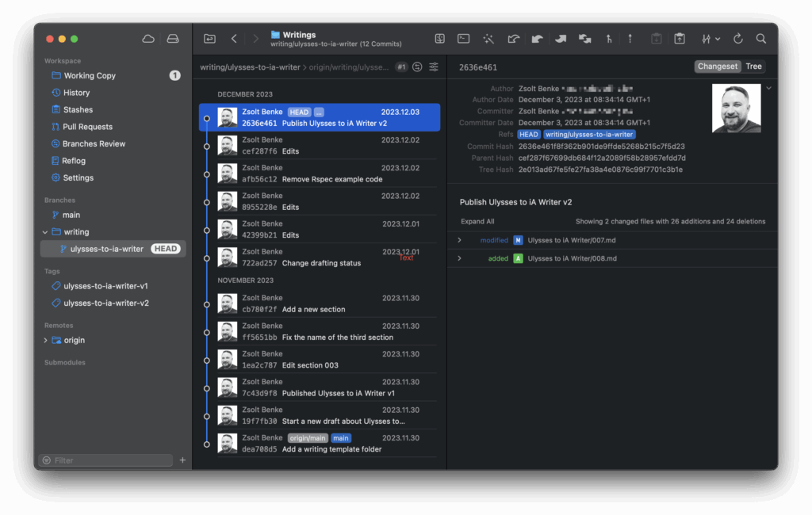Focus the sidebar Filter field
812x515 pixels.
(x=106, y=460)
